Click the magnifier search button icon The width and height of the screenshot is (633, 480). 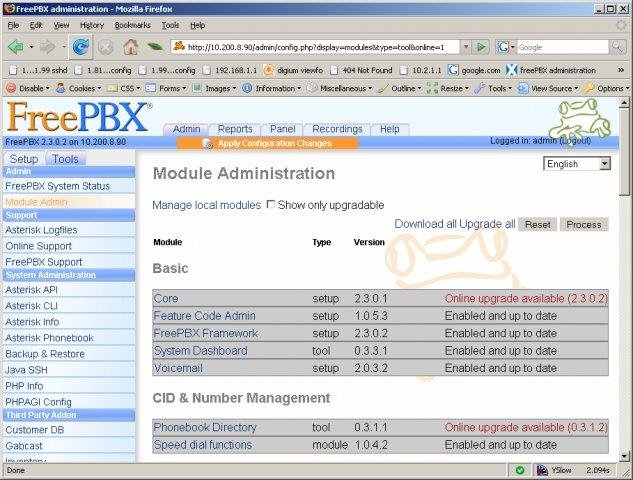click(x=617, y=47)
